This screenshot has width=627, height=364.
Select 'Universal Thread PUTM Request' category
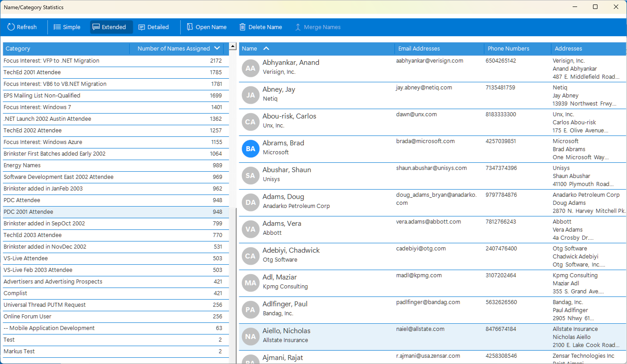click(116, 305)
